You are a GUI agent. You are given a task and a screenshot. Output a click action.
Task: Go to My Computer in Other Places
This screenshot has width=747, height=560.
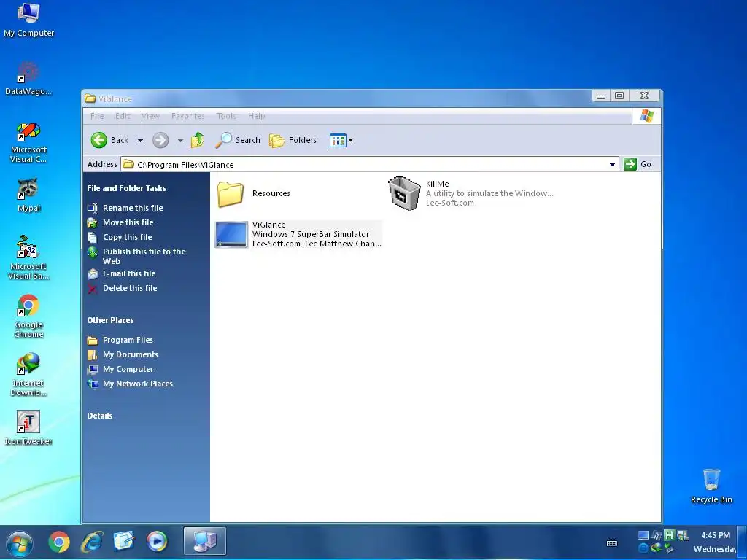pos(128,369)
